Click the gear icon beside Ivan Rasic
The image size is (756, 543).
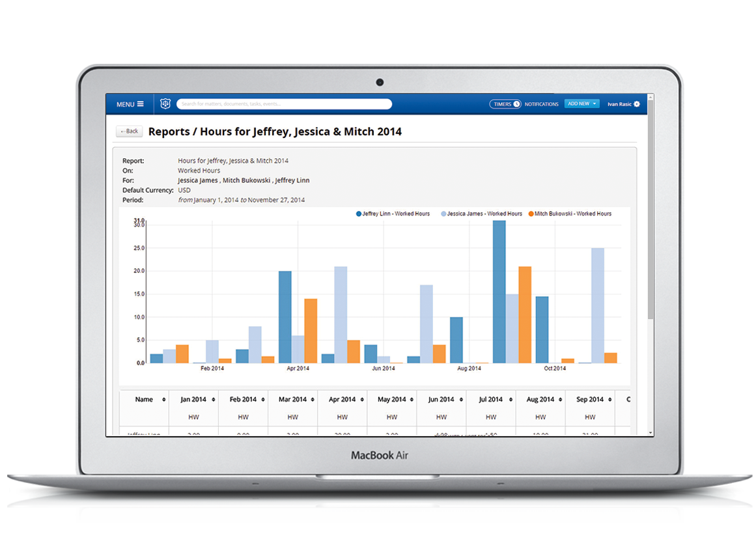pyautogui.click(x=637, y=104)
